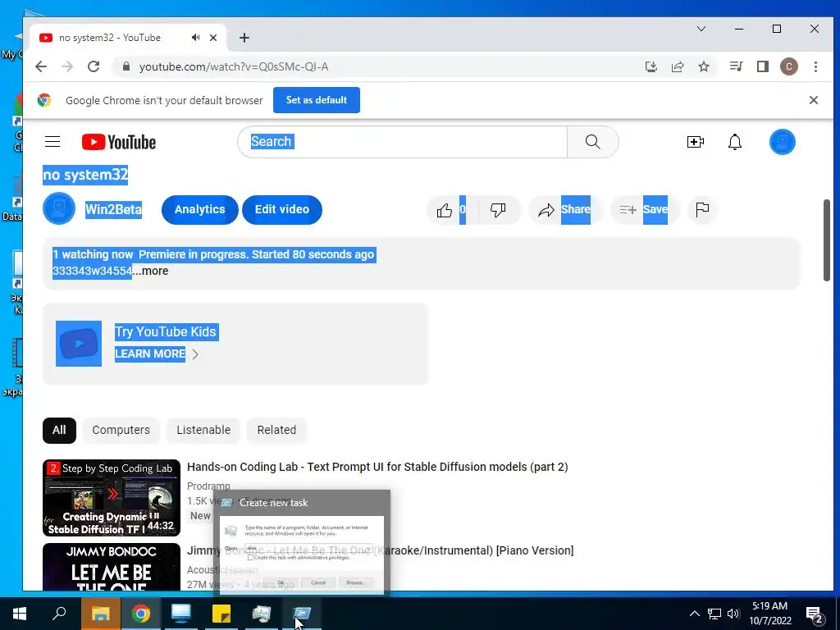Show hidden system tray icons
This screenshot has width=840, height=630.
694,614
